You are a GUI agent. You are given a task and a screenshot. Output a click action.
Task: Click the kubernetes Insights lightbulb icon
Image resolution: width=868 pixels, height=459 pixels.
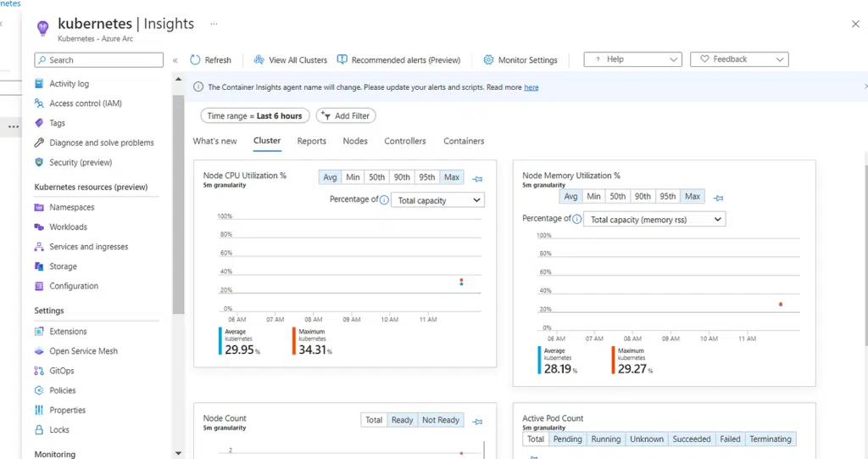(x=42, y=27)
